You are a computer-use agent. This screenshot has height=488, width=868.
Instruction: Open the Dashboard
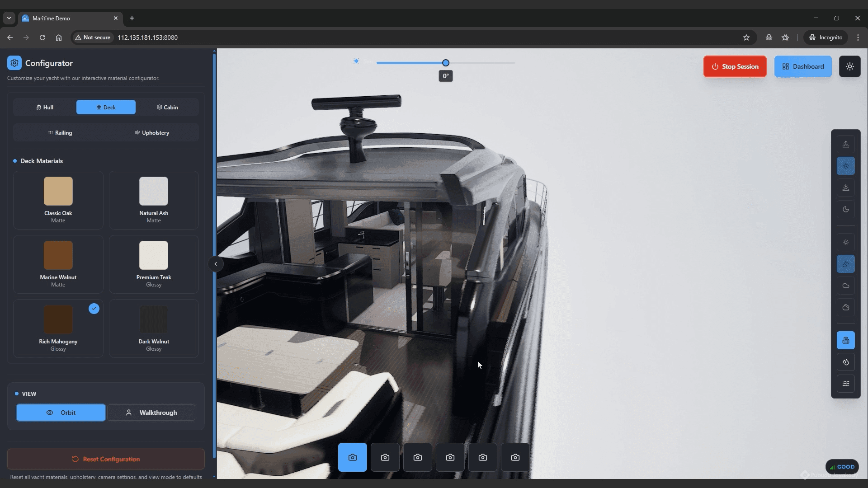(x=803, y=66)
